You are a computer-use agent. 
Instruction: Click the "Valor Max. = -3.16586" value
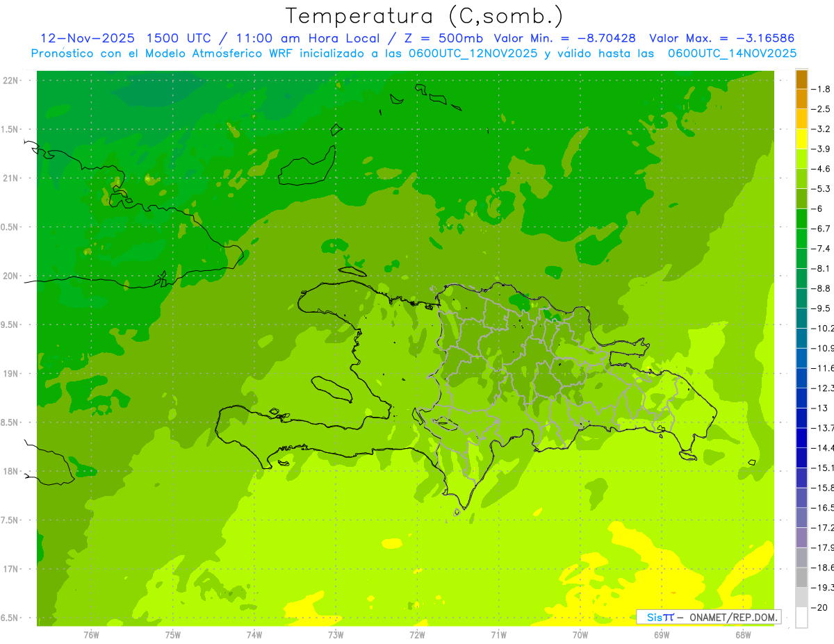point(721,39)
